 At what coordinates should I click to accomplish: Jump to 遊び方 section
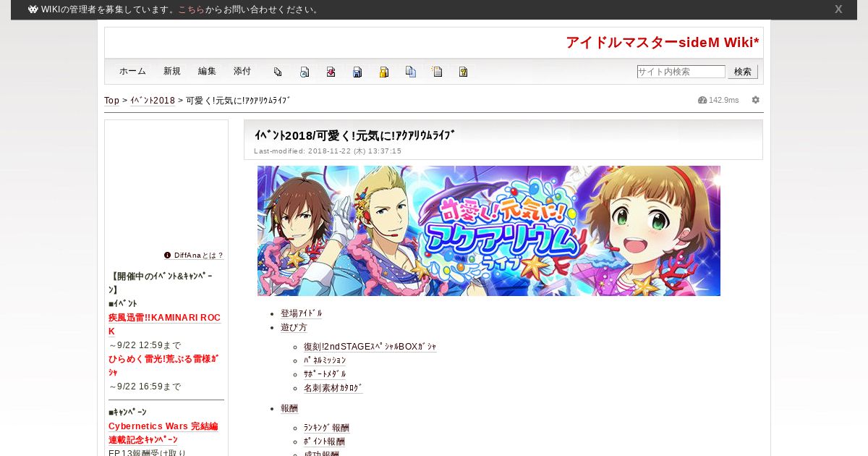(x=294, y=327)
